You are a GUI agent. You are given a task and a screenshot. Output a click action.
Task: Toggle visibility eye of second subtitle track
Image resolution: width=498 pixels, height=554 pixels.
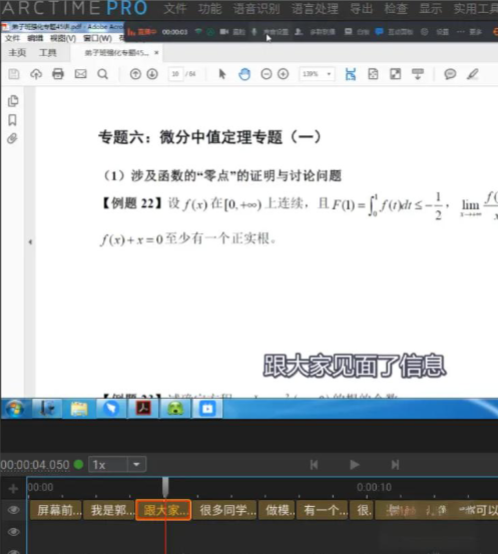[x=13, y=532]
